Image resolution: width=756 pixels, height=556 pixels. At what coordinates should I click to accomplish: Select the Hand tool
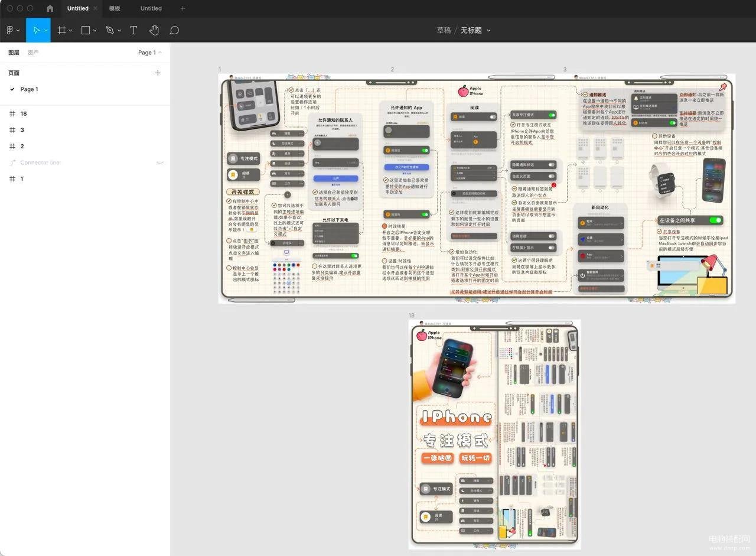[x=154, y=30]
